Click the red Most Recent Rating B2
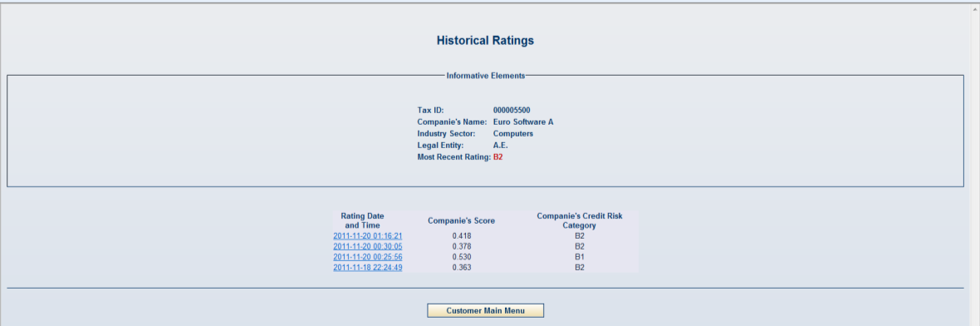The width and height of the screenshot is (980, 326). [497, 157]
